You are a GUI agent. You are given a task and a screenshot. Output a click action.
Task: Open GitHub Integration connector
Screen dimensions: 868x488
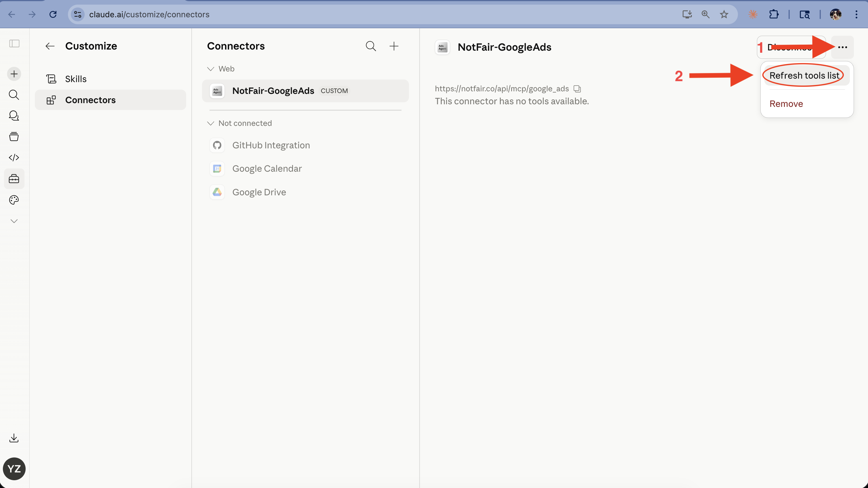click(305, 145)
